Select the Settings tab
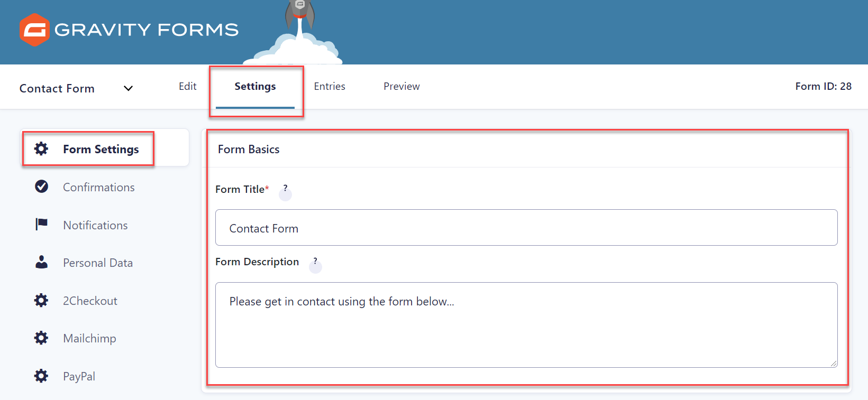This screenshot has width=868, height=400. pos(255,86)
